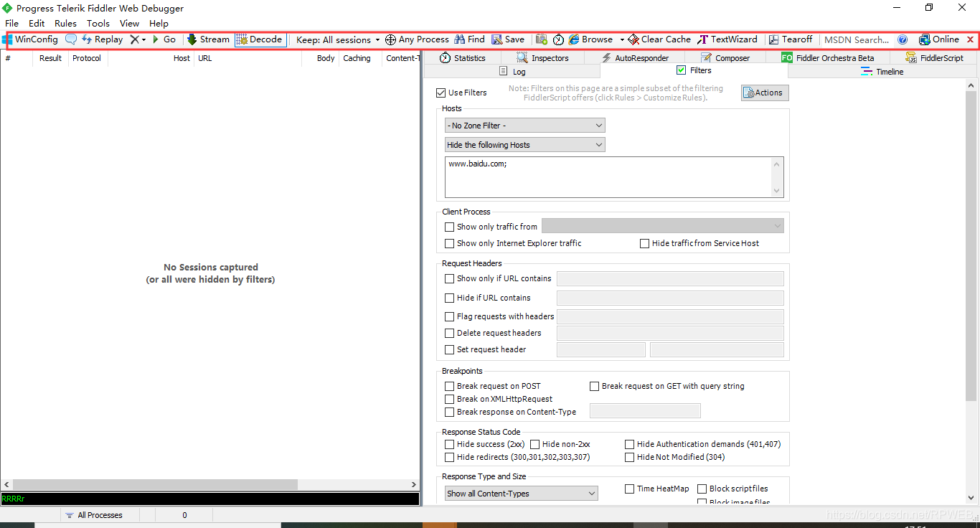
Task: Open the No Zone Filter dropdown
Action: 525,126
